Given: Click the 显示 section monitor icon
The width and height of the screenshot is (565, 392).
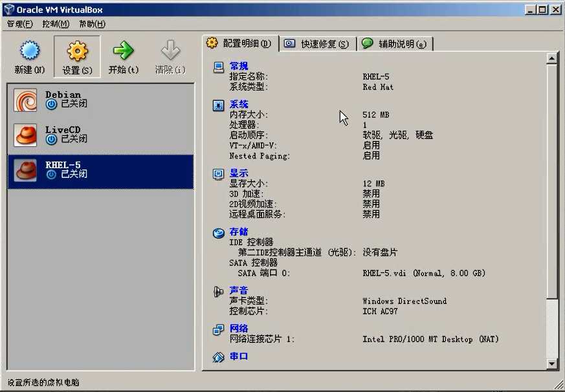Looking at the screenshot, I should point(218,174).
